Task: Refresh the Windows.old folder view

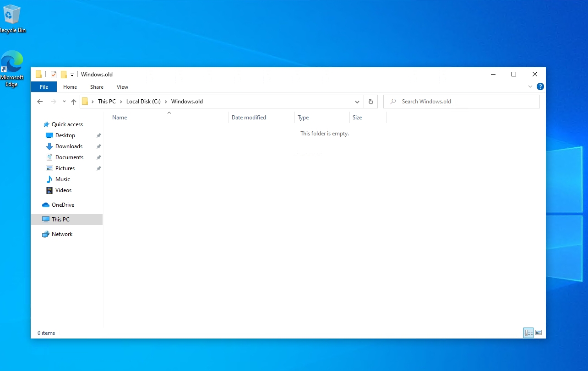Action: (370, 101)
